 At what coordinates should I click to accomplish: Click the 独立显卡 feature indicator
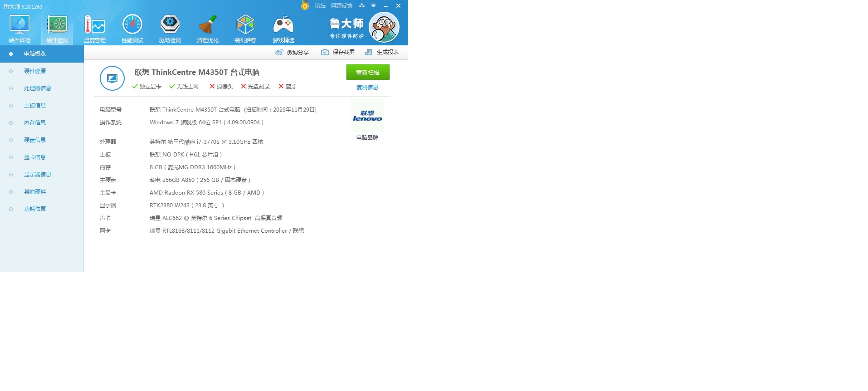[147, 86]
